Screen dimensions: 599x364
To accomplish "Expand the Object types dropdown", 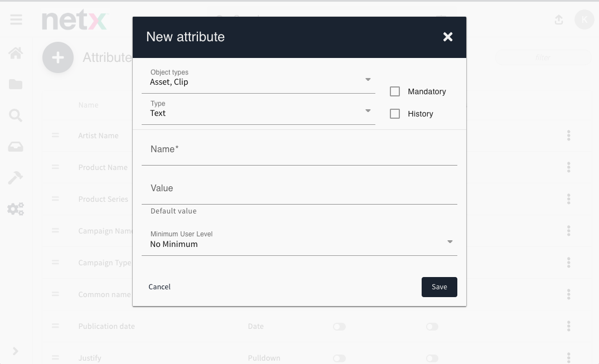I will click(258, 80).
